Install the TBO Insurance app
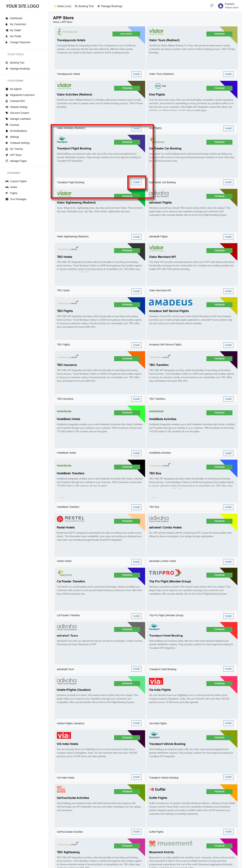 tap(136, 399)
